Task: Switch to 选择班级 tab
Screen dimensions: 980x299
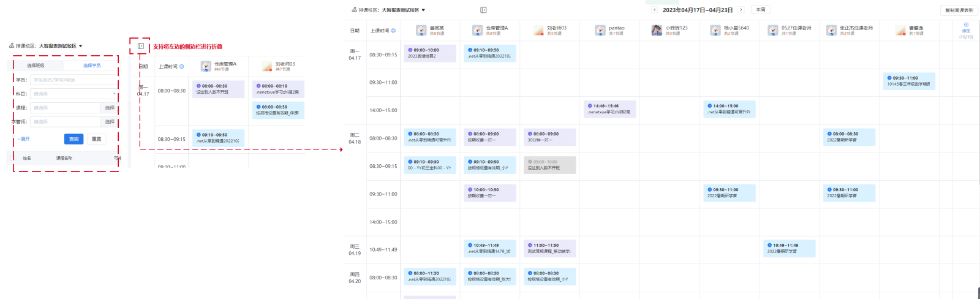Action: tap(36, 66)
